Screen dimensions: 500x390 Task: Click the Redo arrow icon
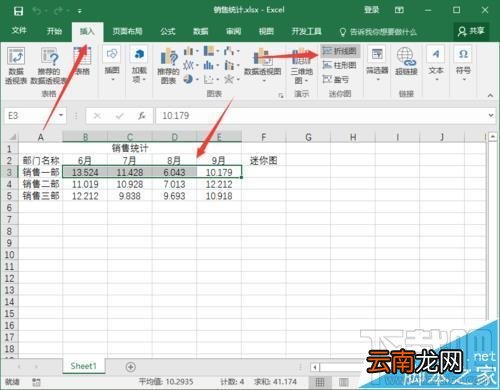(59, 11)
